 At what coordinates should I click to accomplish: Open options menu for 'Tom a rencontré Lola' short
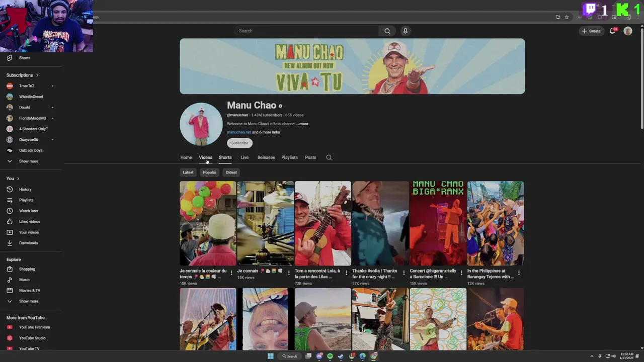[346, 273]
